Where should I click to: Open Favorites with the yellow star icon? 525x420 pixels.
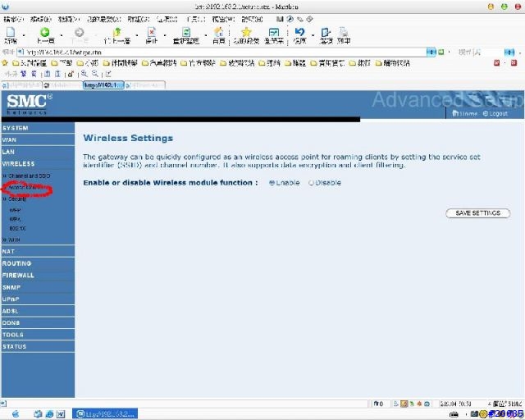pos(246,32)
